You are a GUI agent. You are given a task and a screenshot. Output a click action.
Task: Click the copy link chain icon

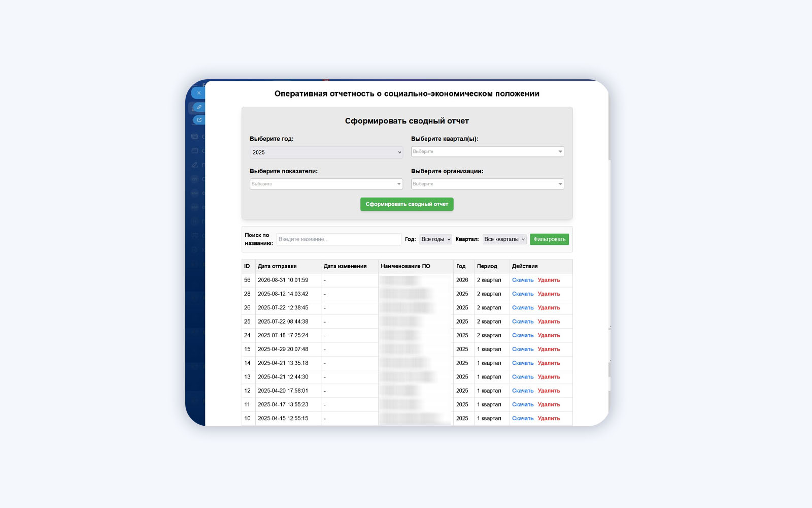(x=199, y=107)
